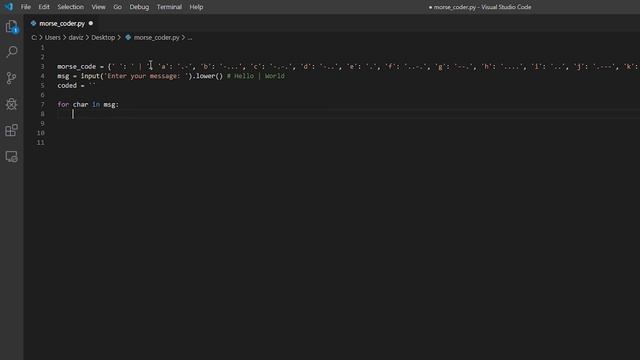
Task: Click the Desktop breadcrumb segment
Action: click(103, 38)
